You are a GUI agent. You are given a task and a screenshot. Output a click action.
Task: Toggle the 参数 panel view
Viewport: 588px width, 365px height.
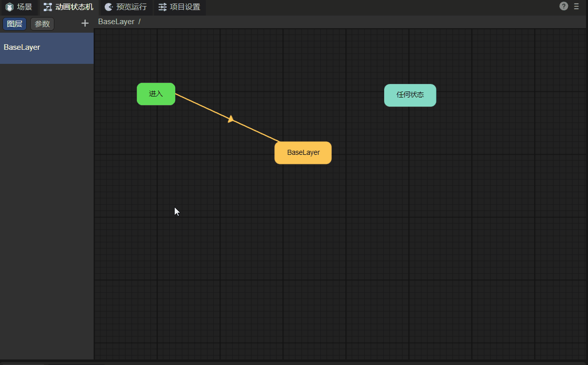[x=42, y=24]
